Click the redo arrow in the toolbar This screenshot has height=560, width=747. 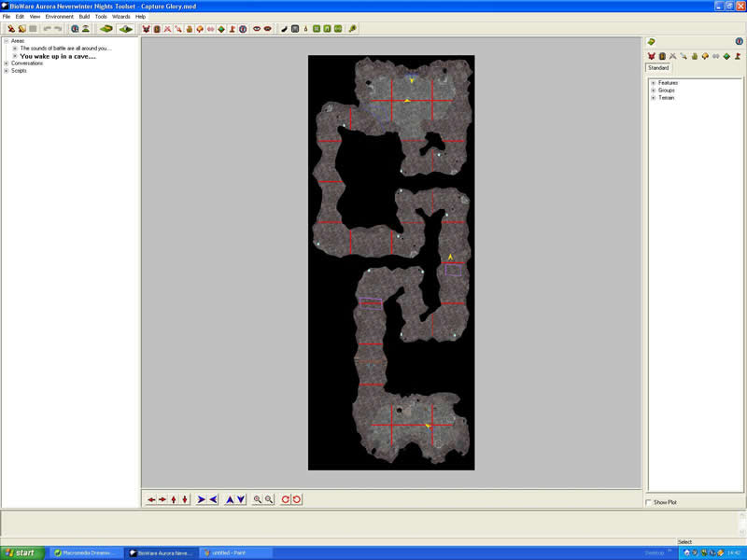coord(58,29)
